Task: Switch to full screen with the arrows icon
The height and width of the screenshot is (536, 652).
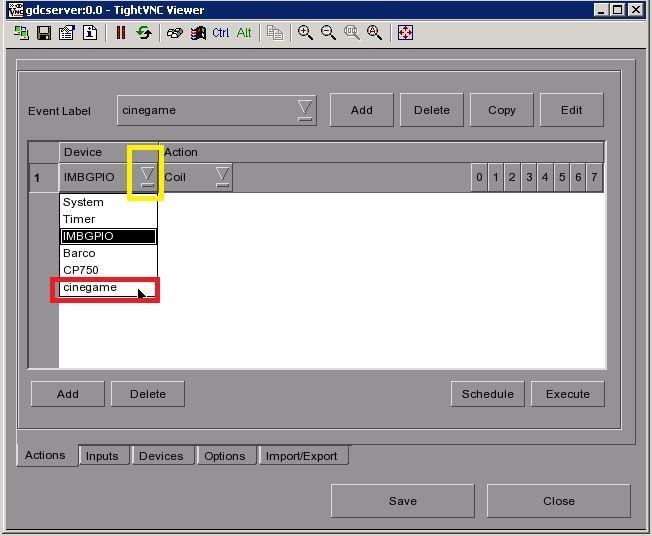Action: tap(405, 33)
